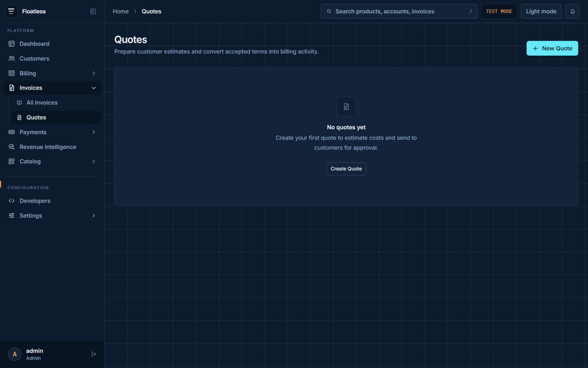Screen dimensions: 588x368
Task: Click the Catalog grid icon
Action: click(11, 162)
